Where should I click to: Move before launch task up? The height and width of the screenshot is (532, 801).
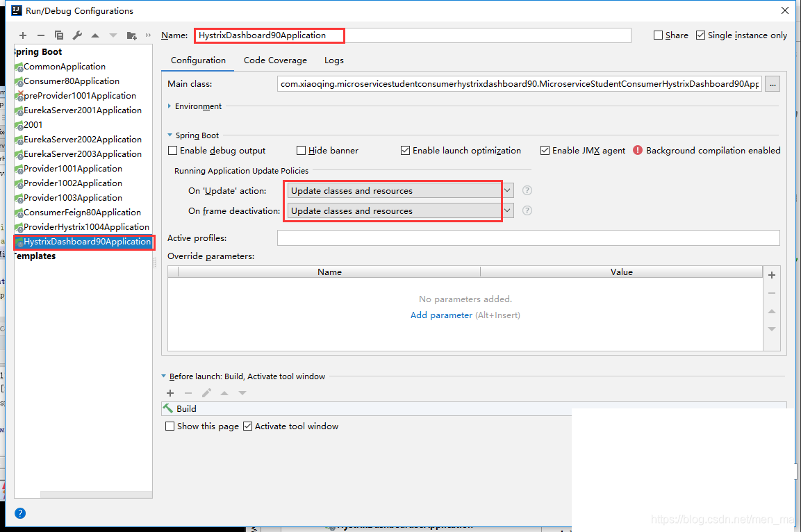coord(224,392)
